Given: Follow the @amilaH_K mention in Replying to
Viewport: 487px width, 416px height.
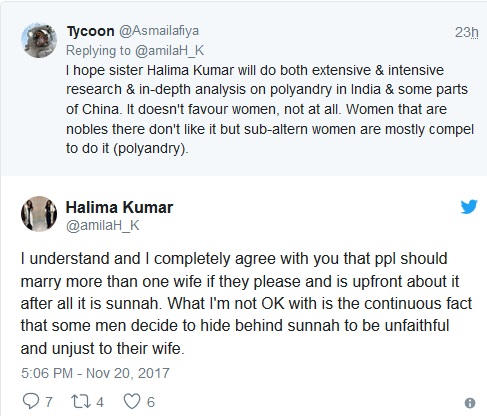Looking at the screenshot, I should [x=169, y=51].
